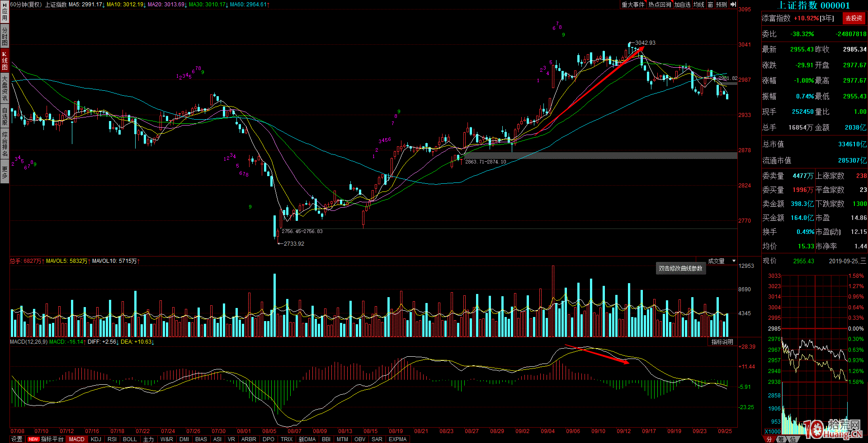Open the 综合排名 ranking sidebar item
The height and width of the screenshot is (443, 868).
5,144
